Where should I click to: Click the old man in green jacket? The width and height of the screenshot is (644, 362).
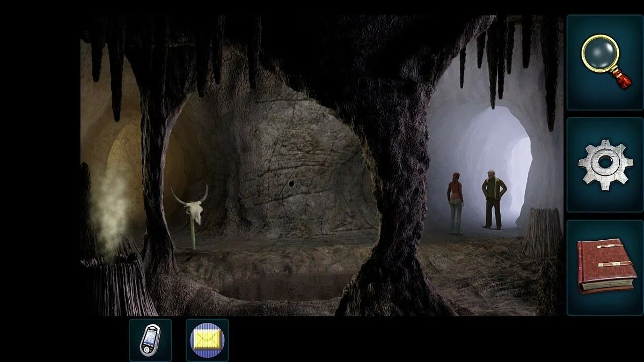click(x=493, y=200)
